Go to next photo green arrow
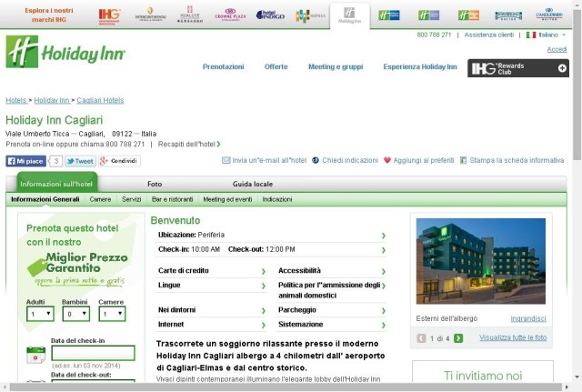582x392 pixels. click(458, 338)
